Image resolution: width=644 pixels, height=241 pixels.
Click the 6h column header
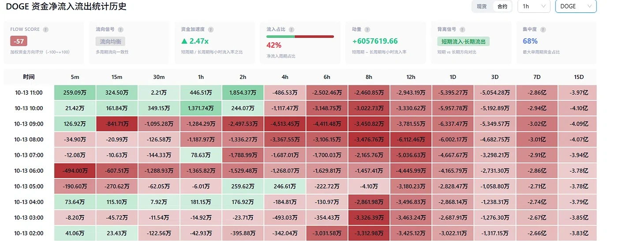click(327, 77)
